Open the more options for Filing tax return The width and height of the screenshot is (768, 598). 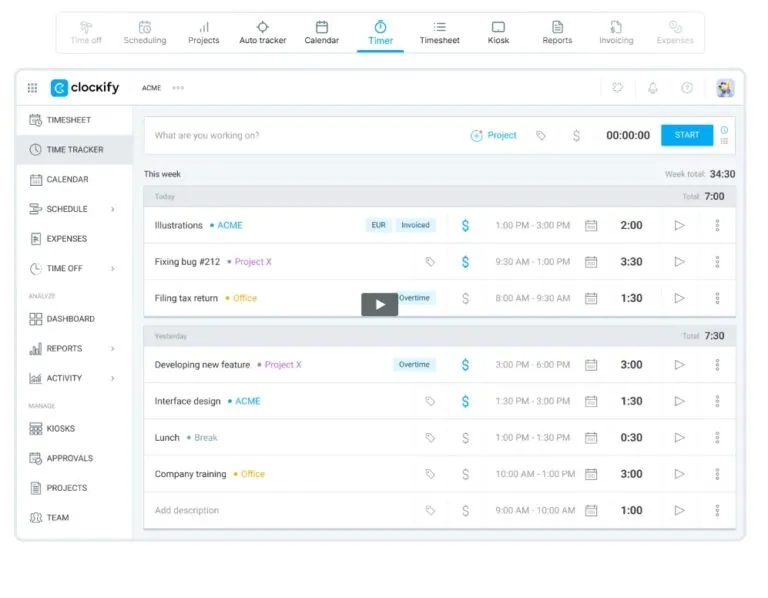tap(717, 298)
